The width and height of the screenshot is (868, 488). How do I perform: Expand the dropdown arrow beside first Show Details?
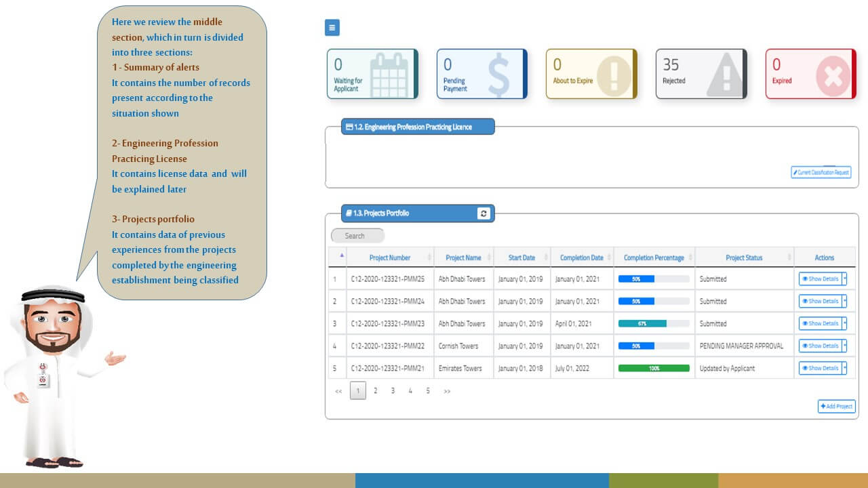click(x=844, y=279)
